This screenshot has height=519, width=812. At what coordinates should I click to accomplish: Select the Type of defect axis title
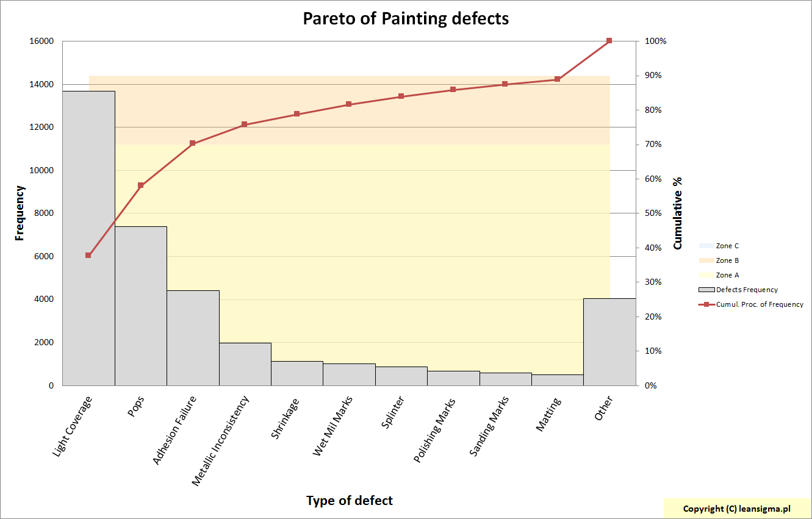click(x=350, y=501)
